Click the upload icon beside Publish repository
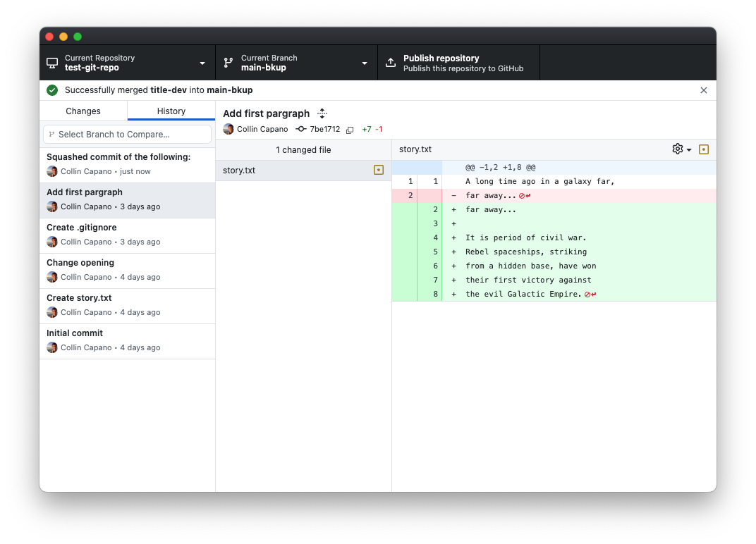This screenshot has width=756, height=544. pyautogui.click(x=391, y=63)
